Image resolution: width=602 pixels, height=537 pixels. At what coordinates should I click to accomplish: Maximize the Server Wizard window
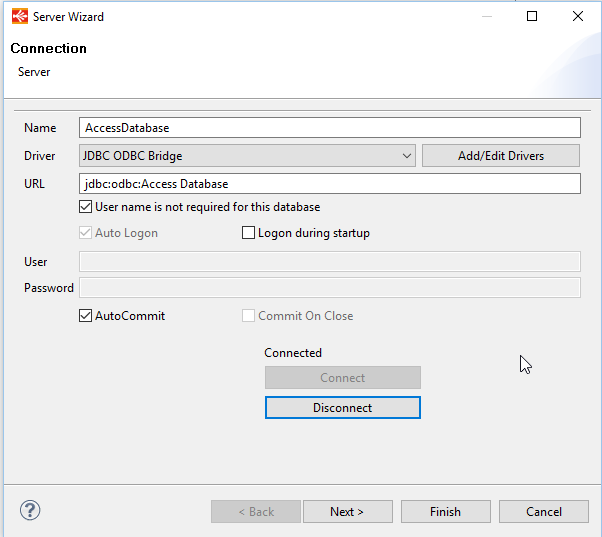coord(532,16)
